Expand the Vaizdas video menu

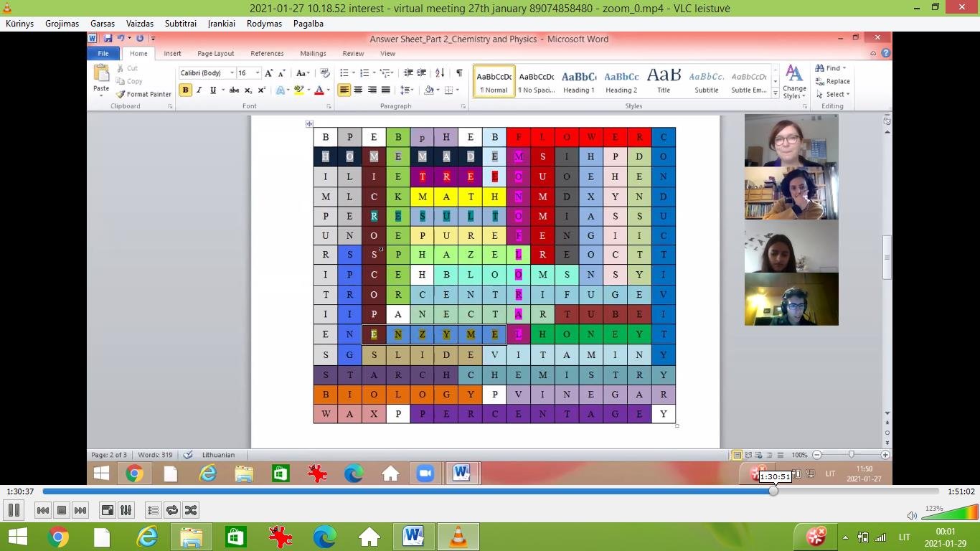pyautogui.click(x=139, y=24)
